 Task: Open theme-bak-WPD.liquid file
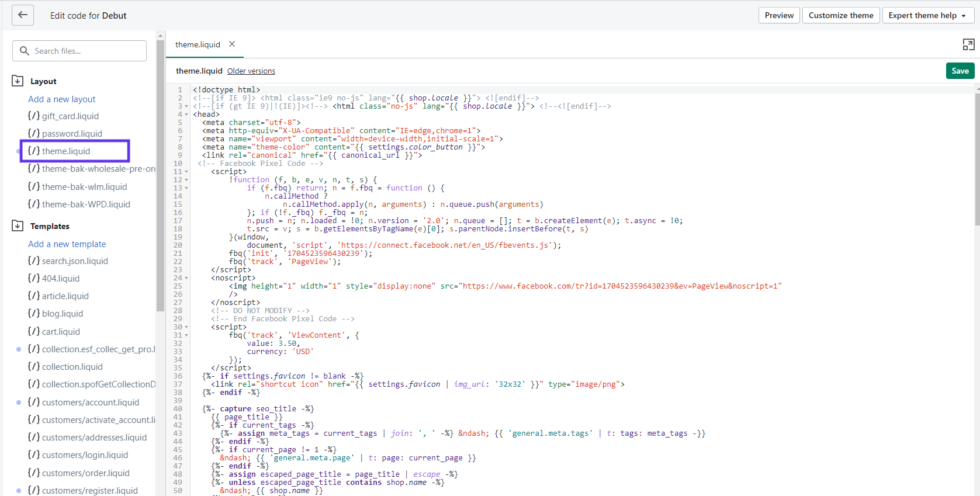pos(79,204)
